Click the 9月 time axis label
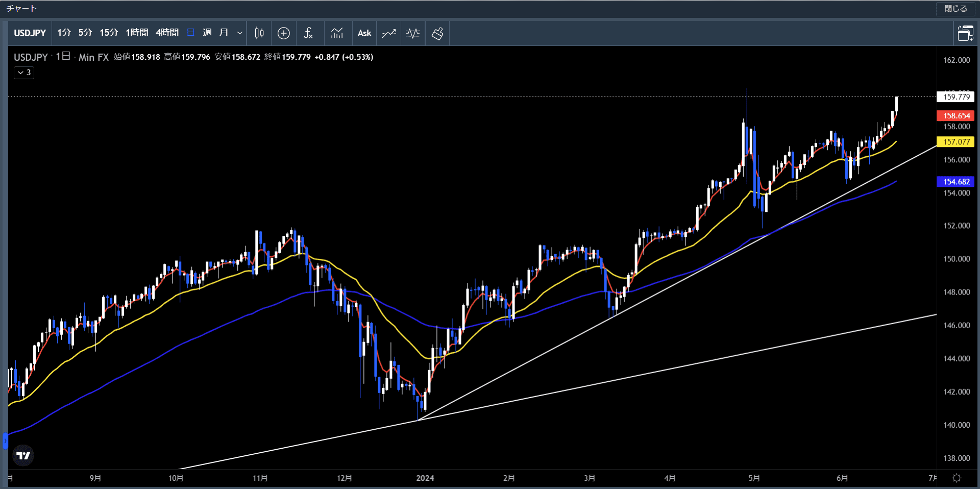Image resolution: width=980 pixels, height=489 pixels. pos(95,478)
